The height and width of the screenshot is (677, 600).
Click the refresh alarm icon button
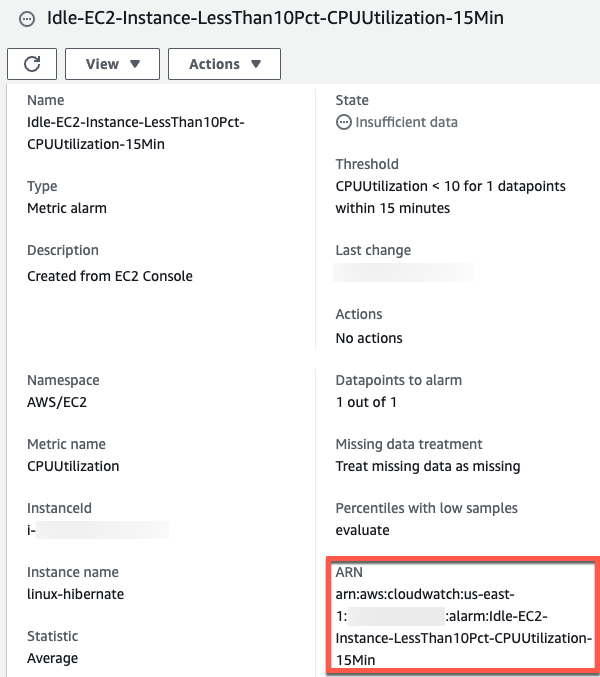tap(32, 64)
